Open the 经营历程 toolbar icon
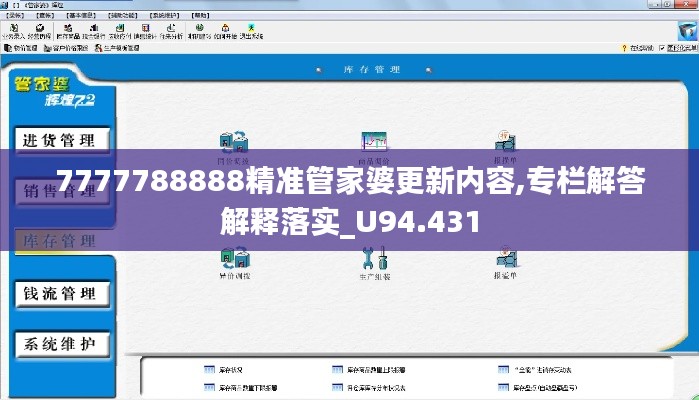Viewport: 699px width, 400px height. click(39, 31)
